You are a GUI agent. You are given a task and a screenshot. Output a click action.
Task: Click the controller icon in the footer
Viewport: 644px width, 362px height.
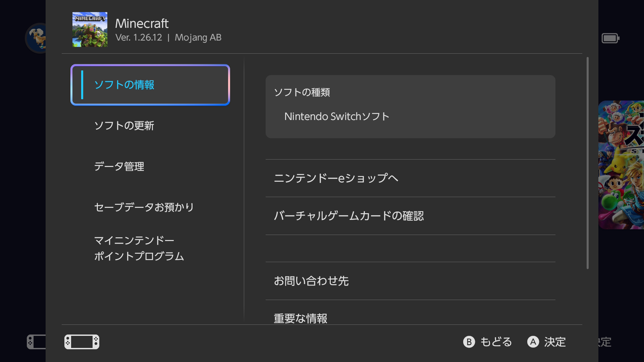82,342
